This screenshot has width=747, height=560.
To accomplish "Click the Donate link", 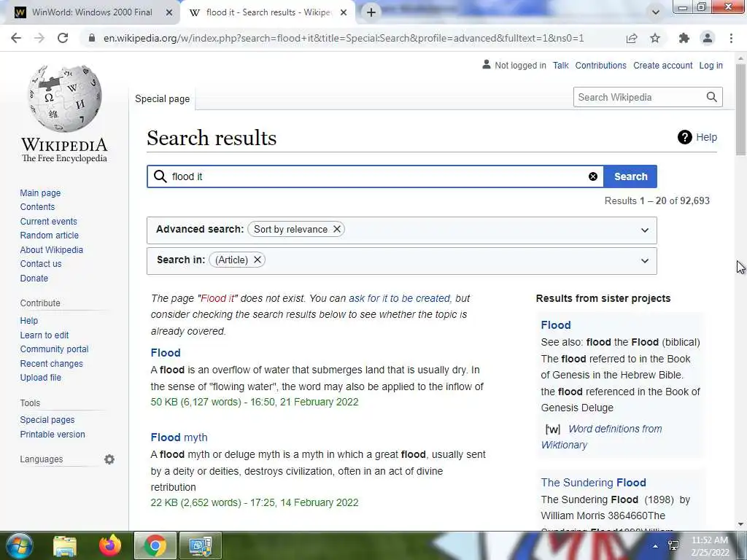I will tap(34, 278).
